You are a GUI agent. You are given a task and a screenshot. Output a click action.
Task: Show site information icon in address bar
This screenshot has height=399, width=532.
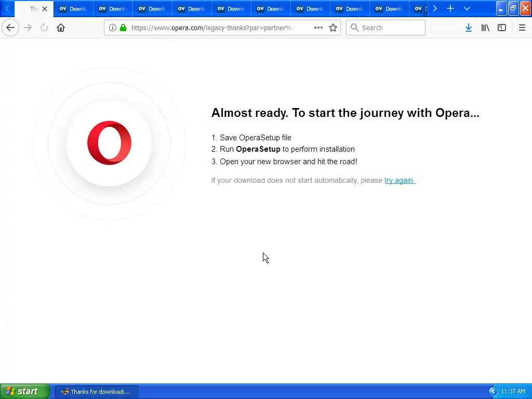[113, 28]
